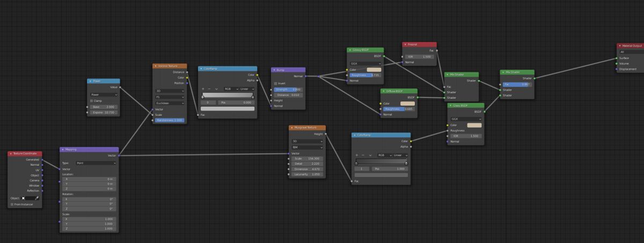Open the RGB color mode dropdown in the ColorRamp with Pos 0.000
This screenshot has width=644, height=243.
pyautogui.click(x=231, y=89)
